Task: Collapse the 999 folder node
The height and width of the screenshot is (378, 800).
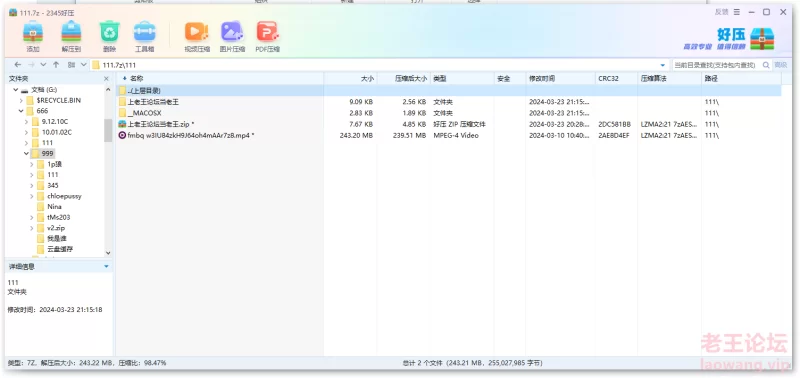Action: coord(27,154)
